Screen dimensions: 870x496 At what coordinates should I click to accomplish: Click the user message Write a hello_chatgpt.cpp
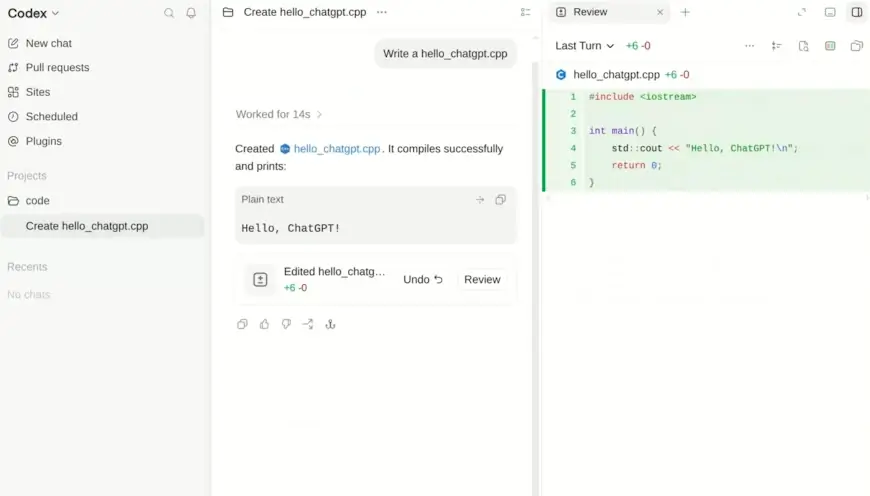pos(445,54)
